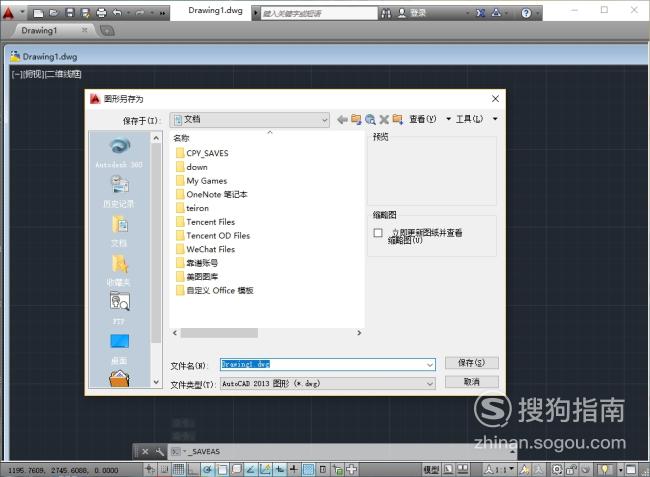Expand the Help dropdown arrow
Screen dimensions: 650x477
(538, 14)
